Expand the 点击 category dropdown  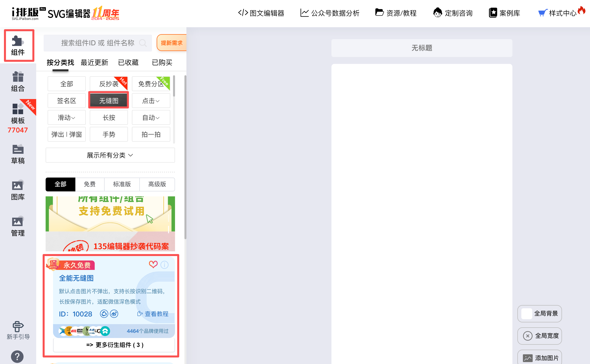coord(151,101)
